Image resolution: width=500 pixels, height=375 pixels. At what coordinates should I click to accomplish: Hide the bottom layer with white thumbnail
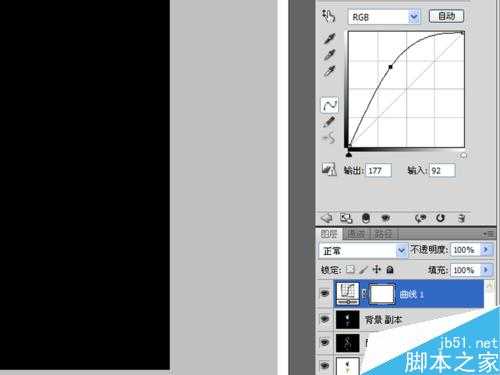(324, 365)
